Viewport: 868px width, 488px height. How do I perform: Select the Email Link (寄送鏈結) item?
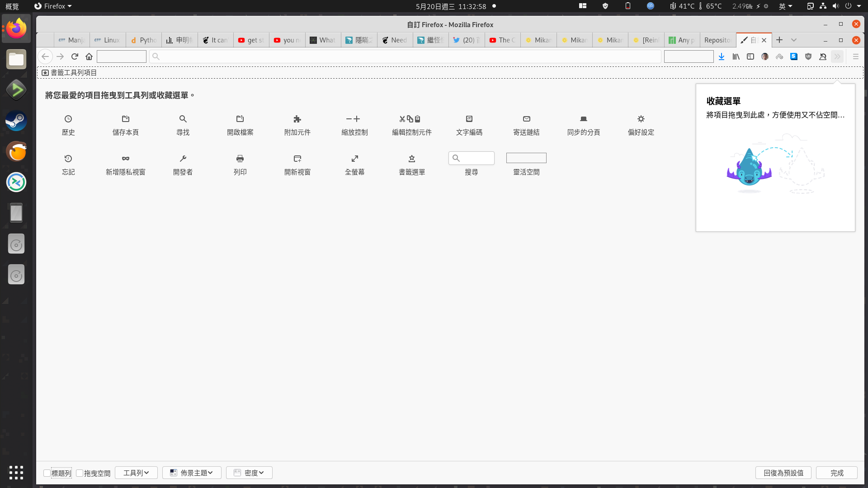(526, 125)
